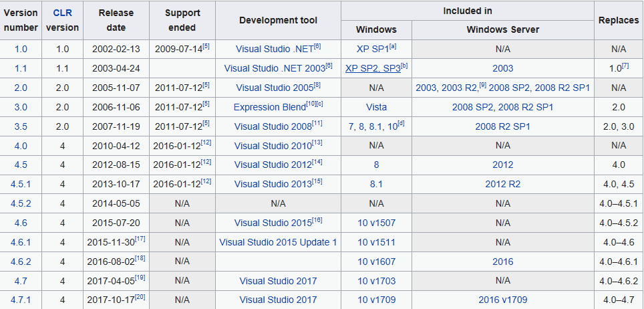This screenshot has height=309, width=644.
Task: Open the 2012 R2 Windows Server link
Action: tap(503, 184)
